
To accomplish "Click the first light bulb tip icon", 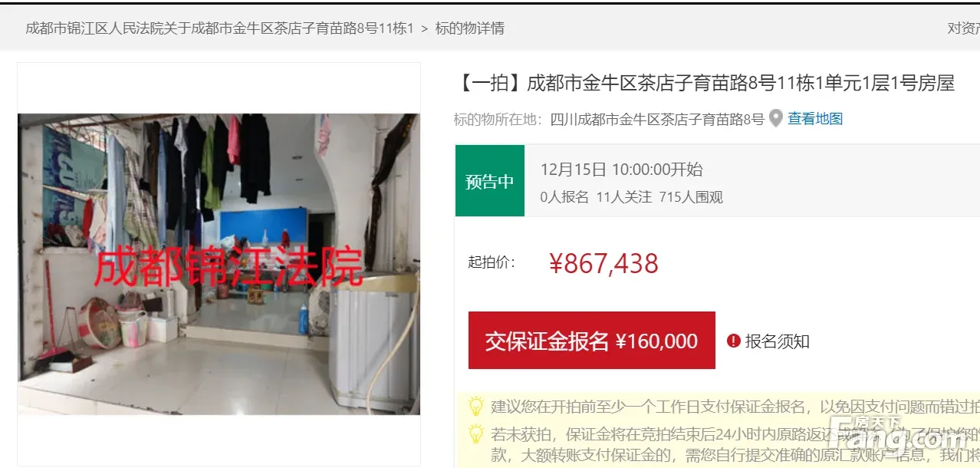I will click(x=476, y=406).
